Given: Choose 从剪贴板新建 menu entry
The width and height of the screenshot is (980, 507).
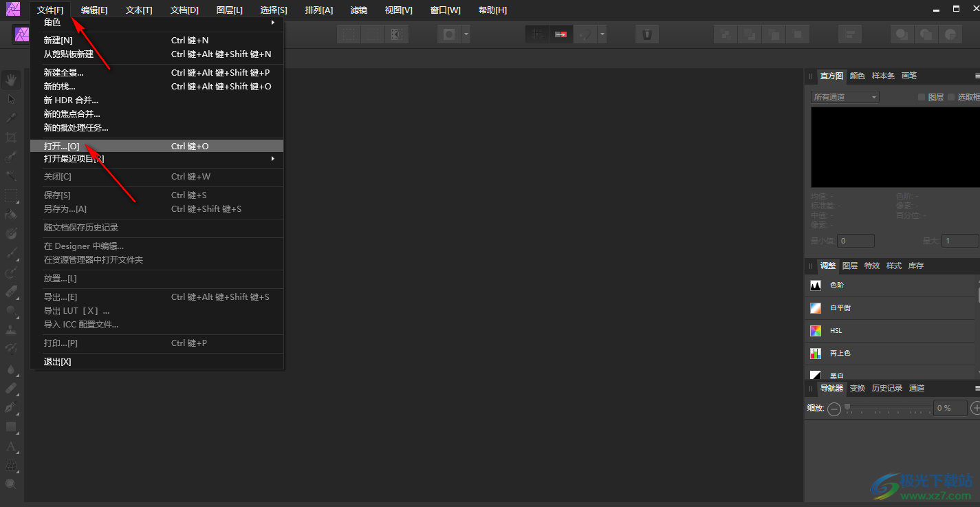Looking at the screenshot, I should click(157, 54).
